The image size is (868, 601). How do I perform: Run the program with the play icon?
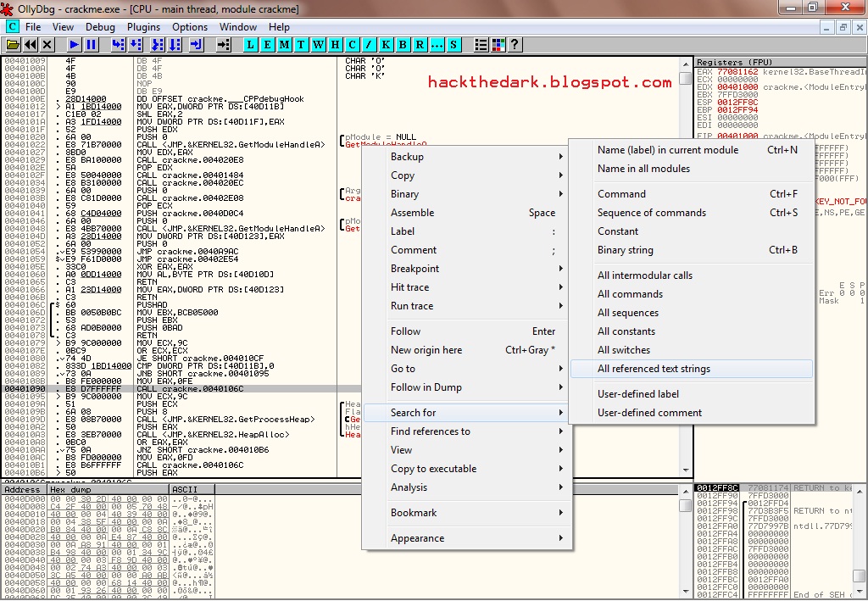click(x=75, y=45)
